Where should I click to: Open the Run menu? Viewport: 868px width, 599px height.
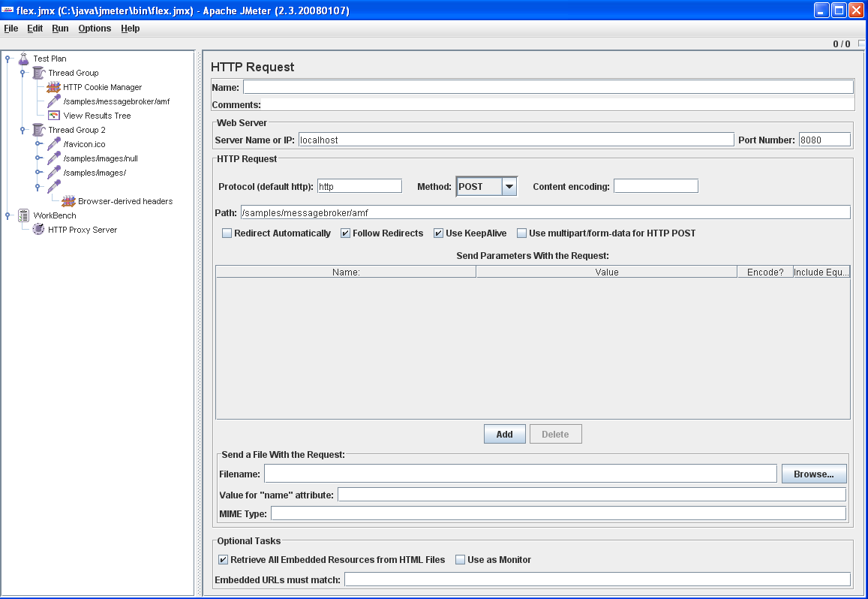point(60,29)
